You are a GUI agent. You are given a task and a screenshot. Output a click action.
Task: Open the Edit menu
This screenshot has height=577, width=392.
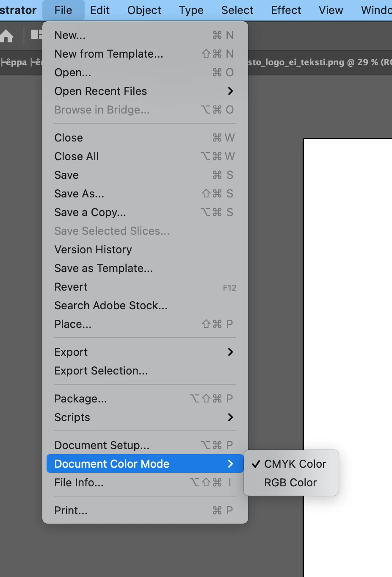click(100, 10)
